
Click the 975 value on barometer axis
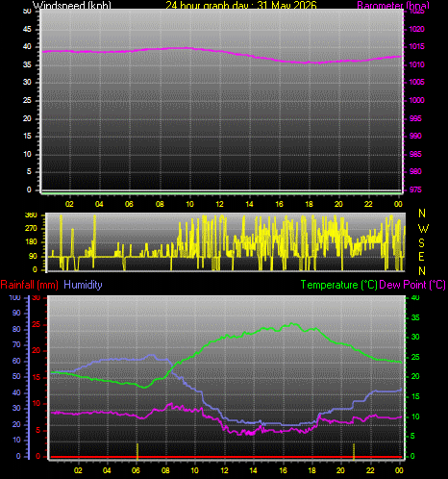coord(415,189)
